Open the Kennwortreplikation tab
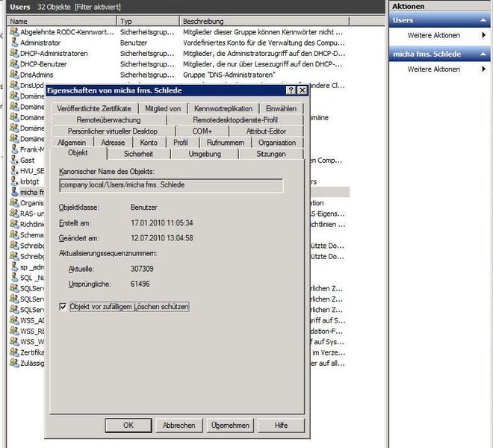The image size is (493, 448). pos(223,108)
